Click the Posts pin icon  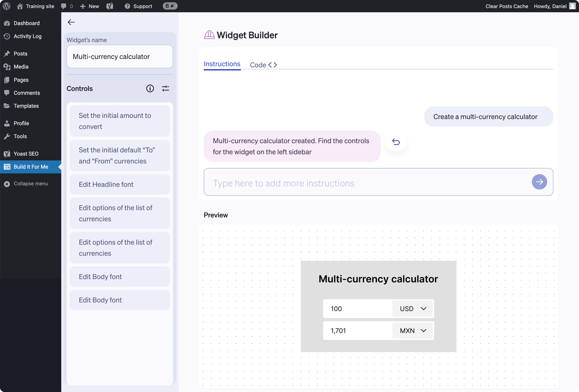click(x=7, y=54)
